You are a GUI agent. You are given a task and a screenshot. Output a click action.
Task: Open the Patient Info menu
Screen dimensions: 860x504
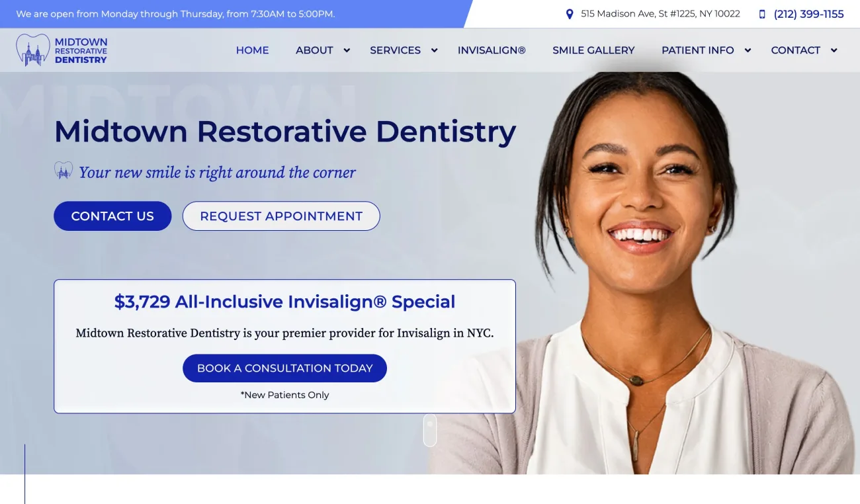click(698, 50)
